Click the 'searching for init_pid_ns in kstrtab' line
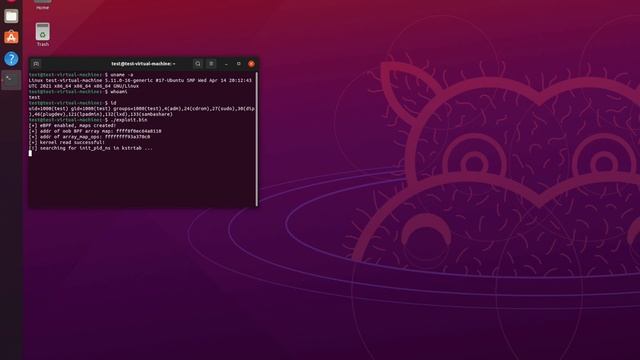Image resolution: width=640 pixels, height=360 pixels. 91,148
